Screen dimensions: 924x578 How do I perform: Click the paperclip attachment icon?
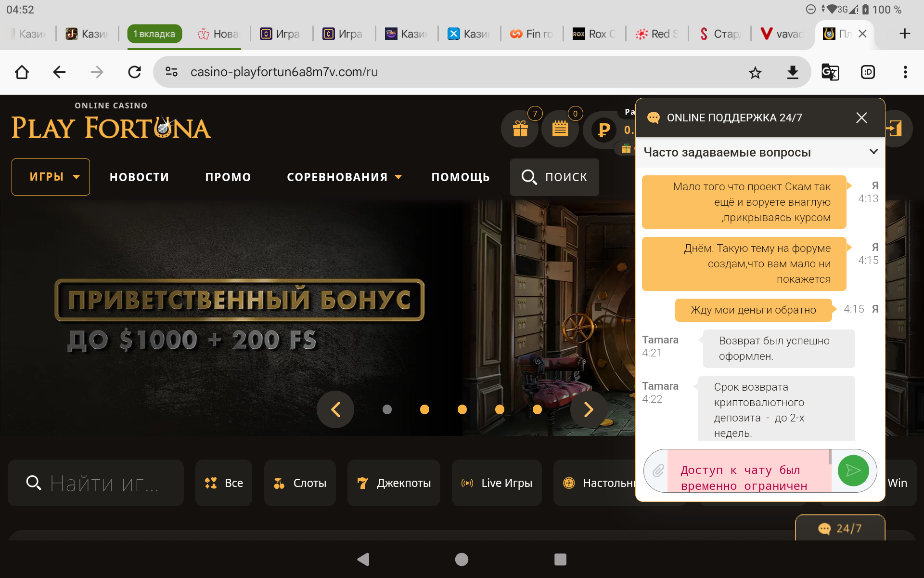tap(658, 471)
